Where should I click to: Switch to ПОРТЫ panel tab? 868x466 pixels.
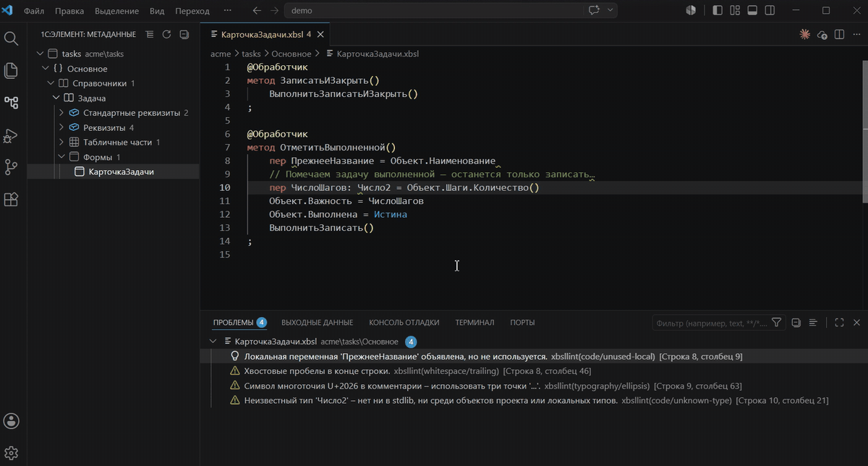coord(522,322)
